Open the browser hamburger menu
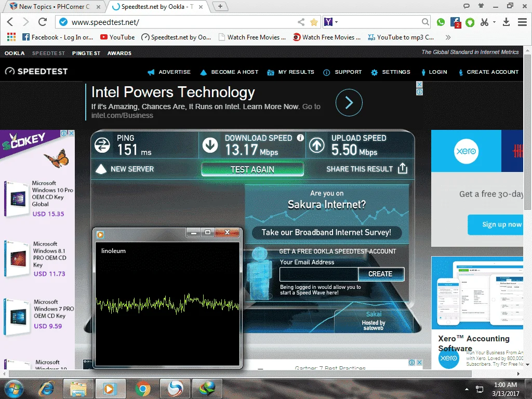532x399 pixels. point(522,22)
